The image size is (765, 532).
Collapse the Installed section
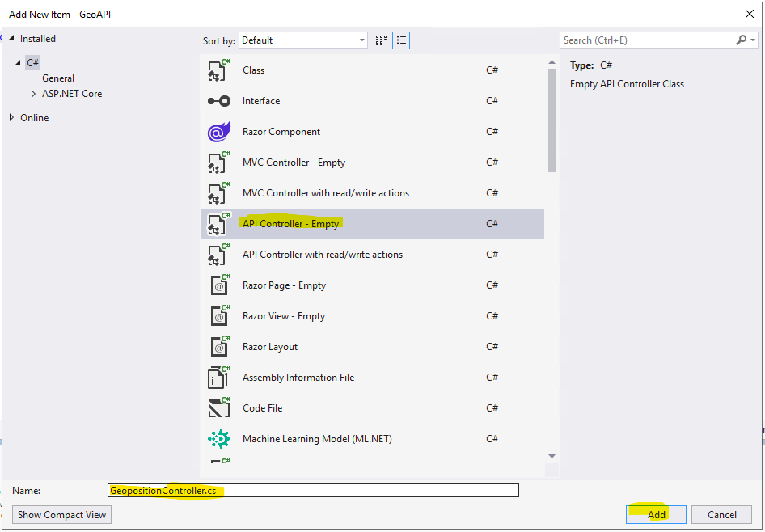pos(11,39)
